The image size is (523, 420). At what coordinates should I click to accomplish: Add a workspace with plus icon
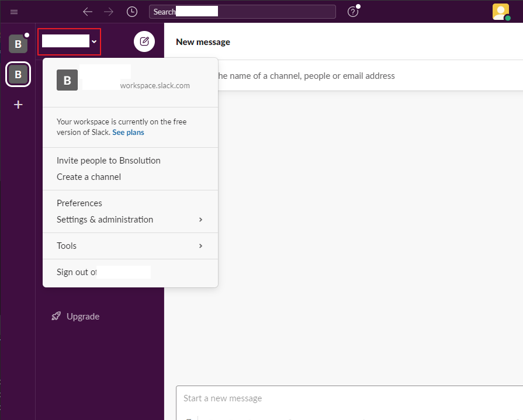tap(18, 105)
